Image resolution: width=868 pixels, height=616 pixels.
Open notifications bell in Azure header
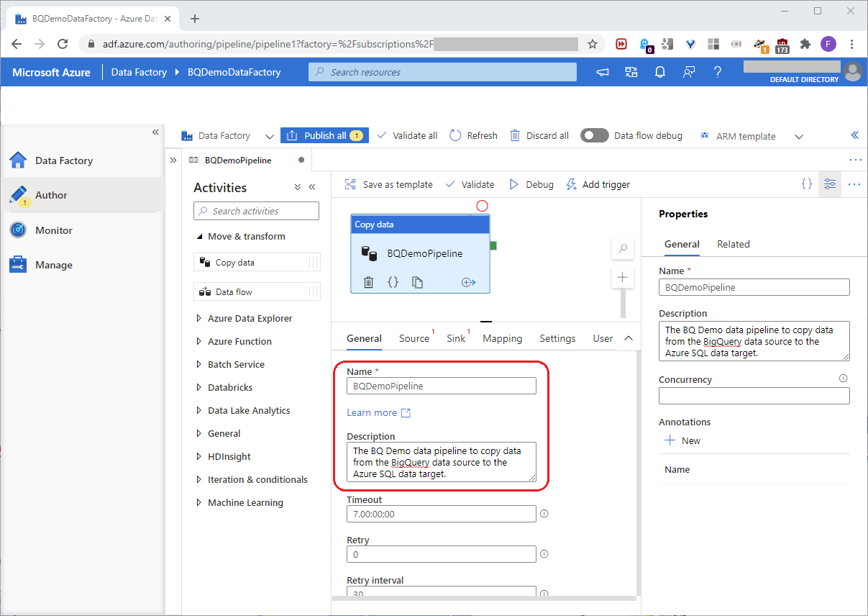point(659,72)
